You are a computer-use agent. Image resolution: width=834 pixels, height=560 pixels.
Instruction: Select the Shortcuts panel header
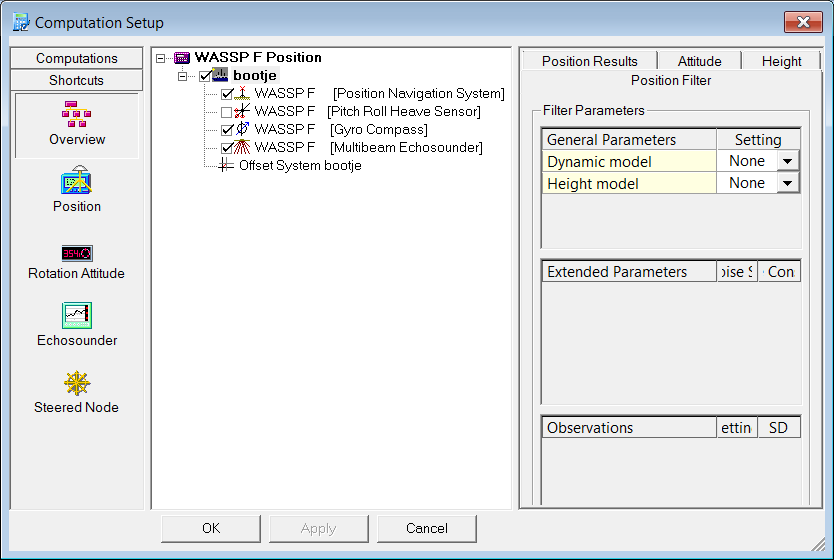click(x=77, y=80)
